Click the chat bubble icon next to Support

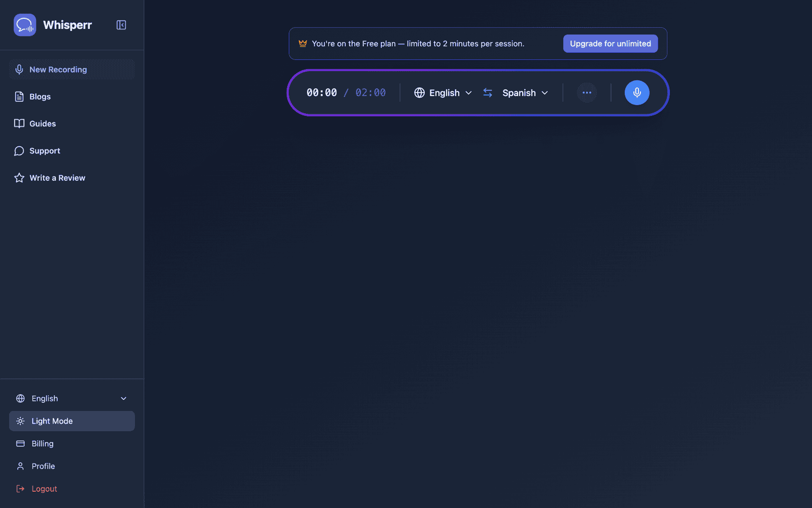19,151
